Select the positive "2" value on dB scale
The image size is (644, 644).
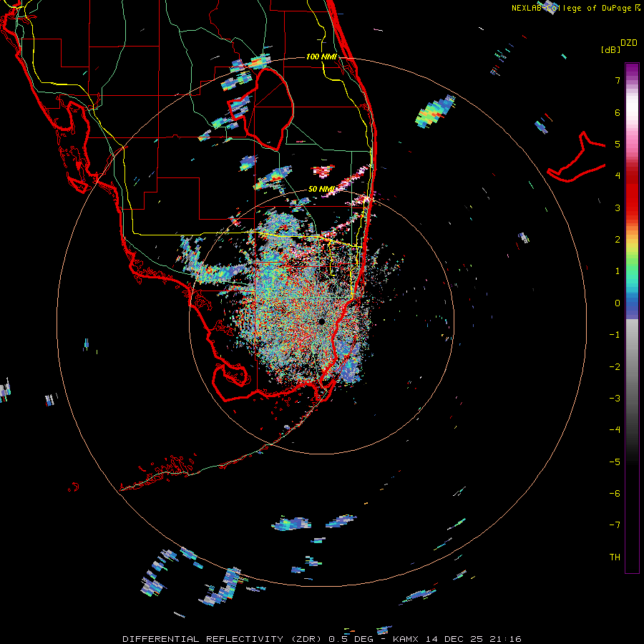618,240
